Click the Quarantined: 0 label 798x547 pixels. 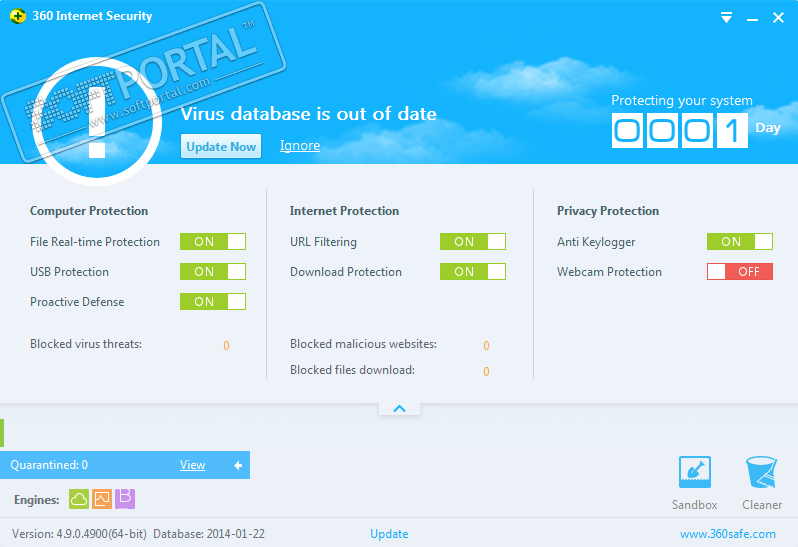point(49,465)
